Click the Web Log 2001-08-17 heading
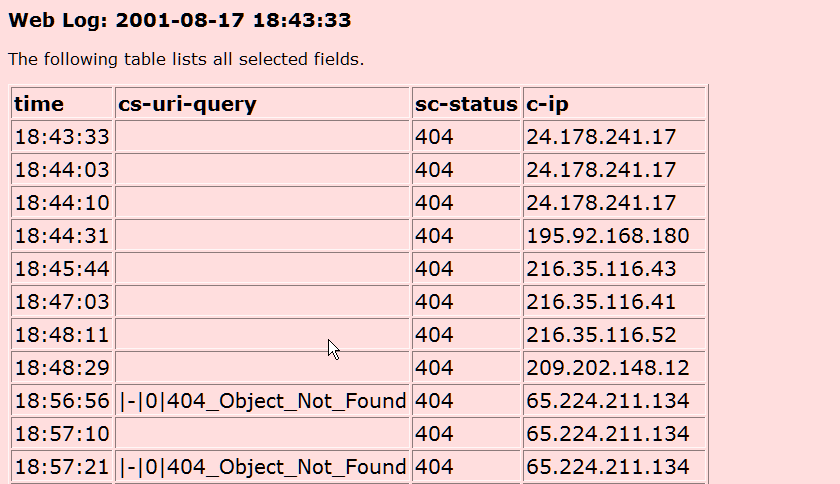This screenshot has height=484, width=840. [x=180, y=20]
